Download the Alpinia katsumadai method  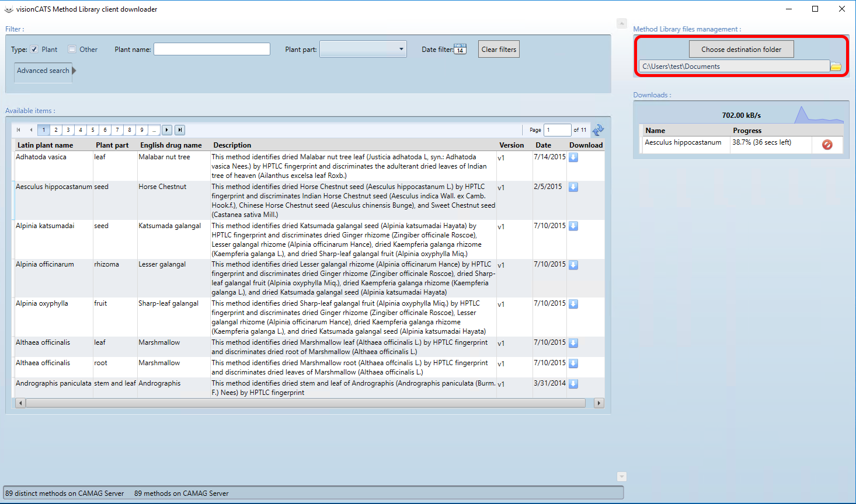573,226
